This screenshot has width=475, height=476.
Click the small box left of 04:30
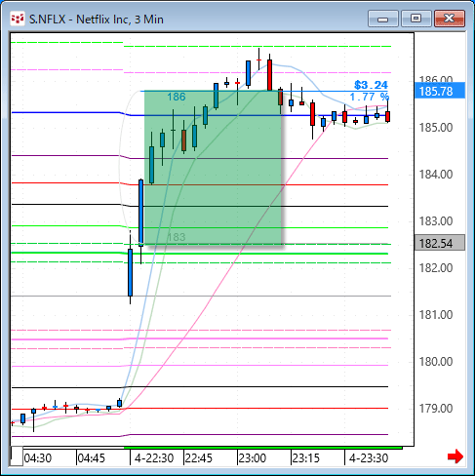pos(17,456)
